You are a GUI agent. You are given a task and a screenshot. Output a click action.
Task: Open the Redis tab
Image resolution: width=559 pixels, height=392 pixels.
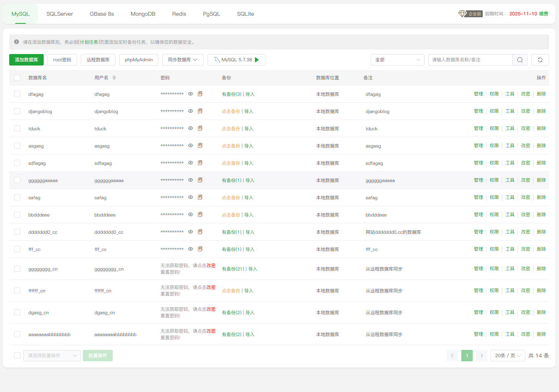point(179,14)
